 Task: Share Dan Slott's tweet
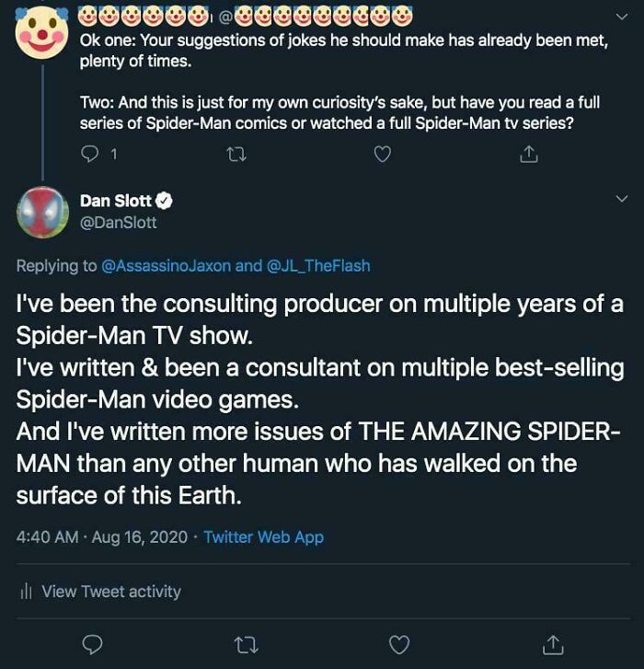pos(552,645)
